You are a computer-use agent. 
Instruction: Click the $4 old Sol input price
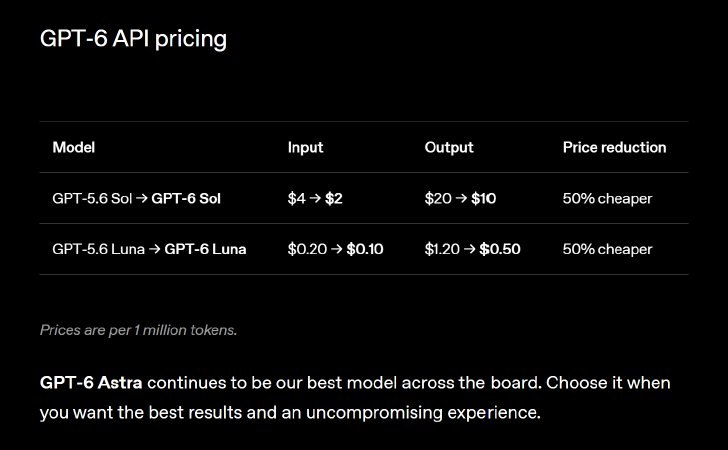296,198
